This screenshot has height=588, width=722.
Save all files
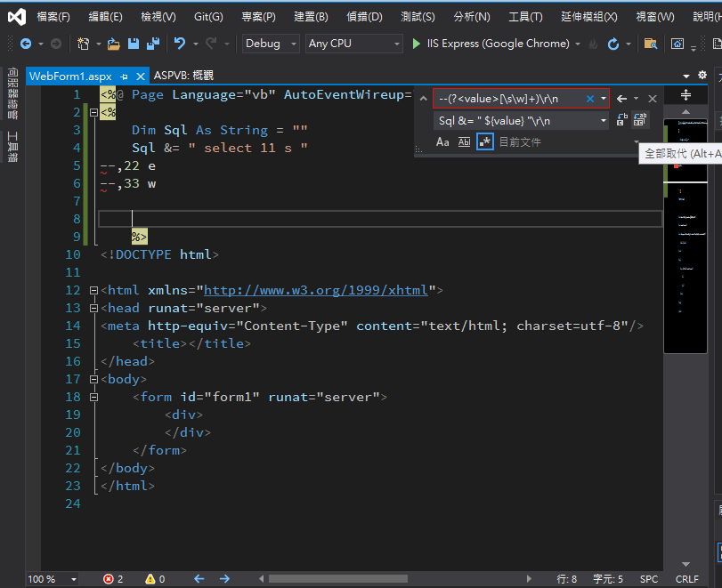153,44
